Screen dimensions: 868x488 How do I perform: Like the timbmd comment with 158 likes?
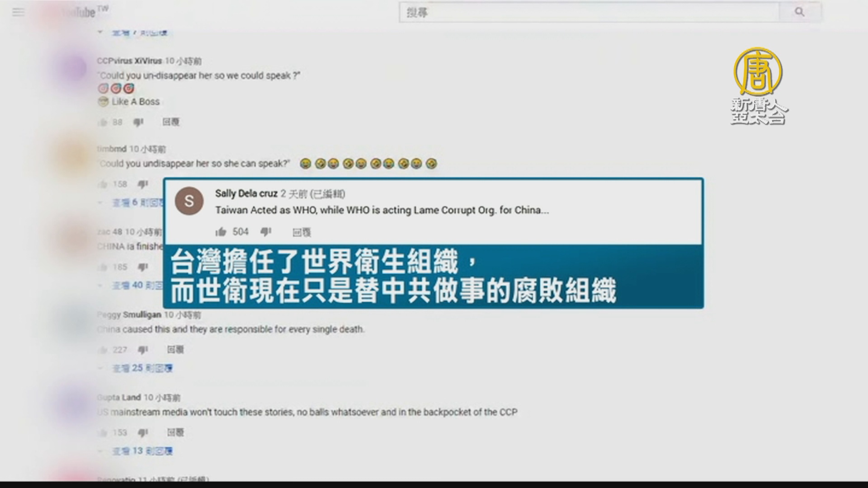pyautogui.click(x=103, y=184)
